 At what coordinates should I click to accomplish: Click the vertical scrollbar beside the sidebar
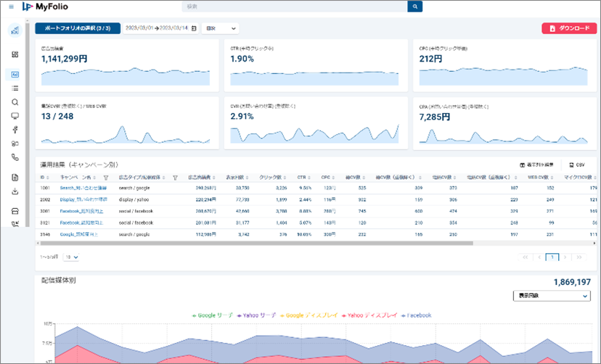(28, 125)
